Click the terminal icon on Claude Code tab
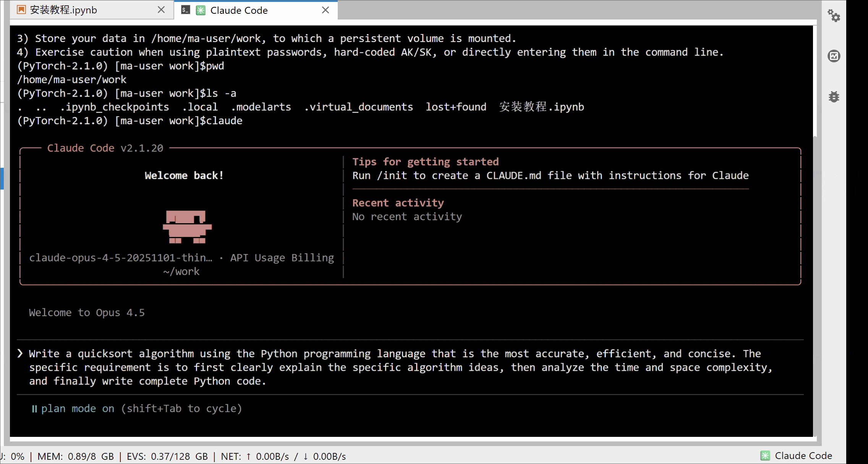 coord(186,10)
